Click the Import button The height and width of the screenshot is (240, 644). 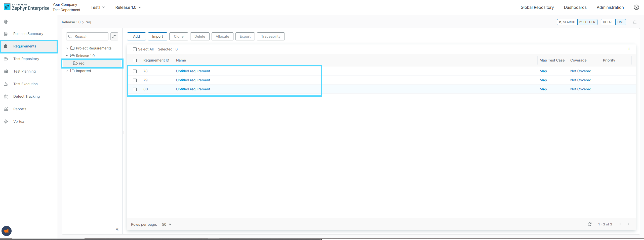click(157, 36)
